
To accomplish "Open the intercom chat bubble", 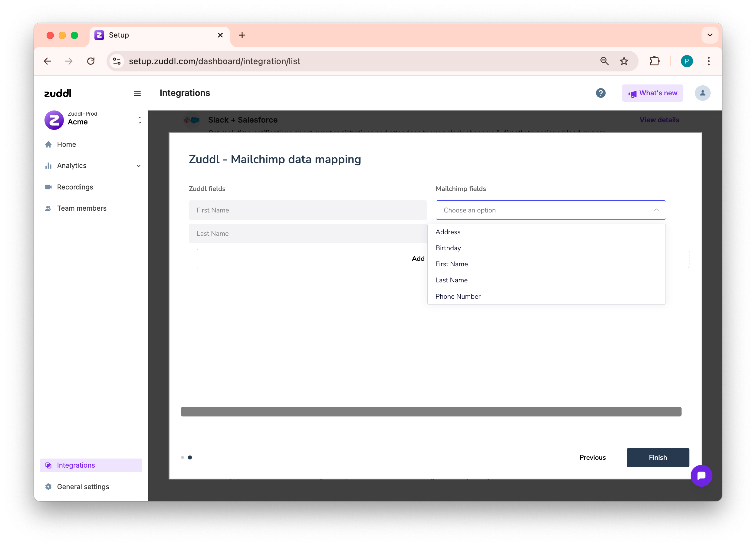I will [x=701, y=475].
